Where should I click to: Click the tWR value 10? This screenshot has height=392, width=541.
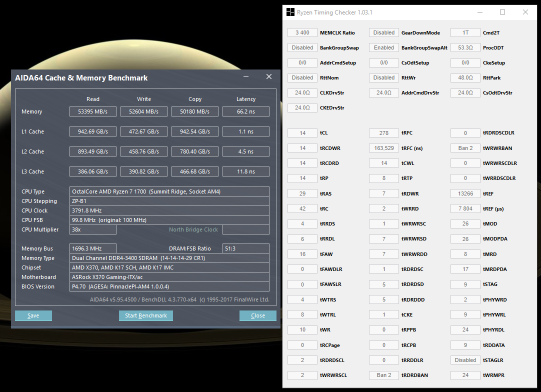coord(302,329)
